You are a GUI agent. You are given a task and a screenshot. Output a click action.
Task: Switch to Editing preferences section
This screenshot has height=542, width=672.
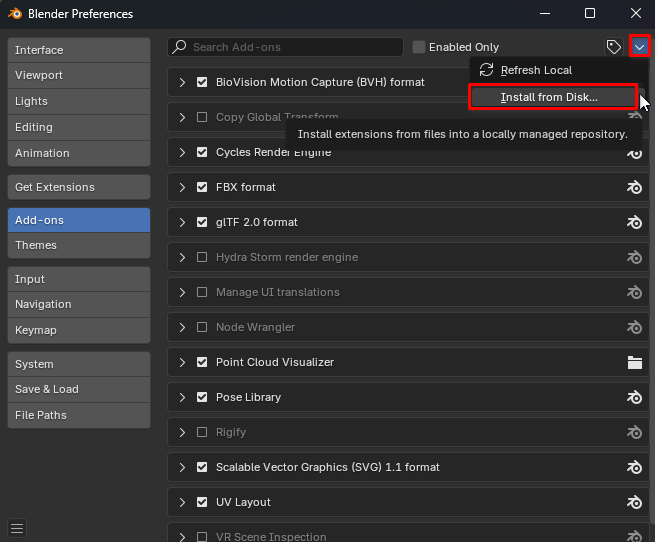tap(79, 127)
